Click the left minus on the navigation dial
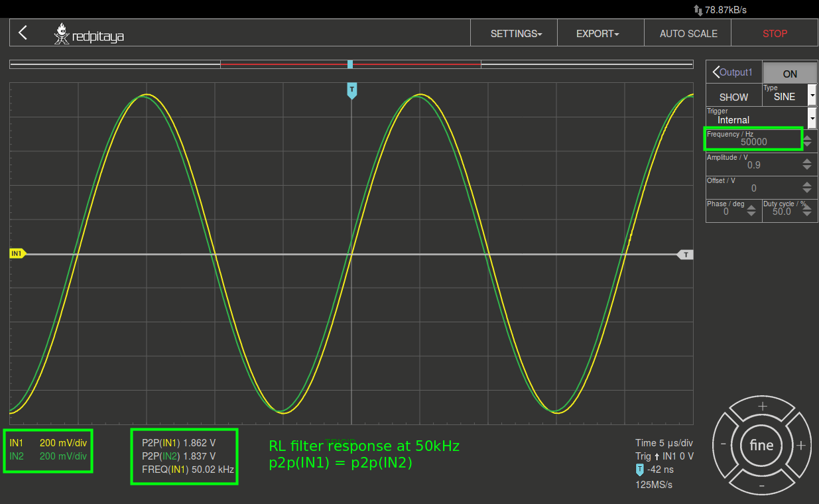The height and width of the screenshot is (504, 819). 723,445
